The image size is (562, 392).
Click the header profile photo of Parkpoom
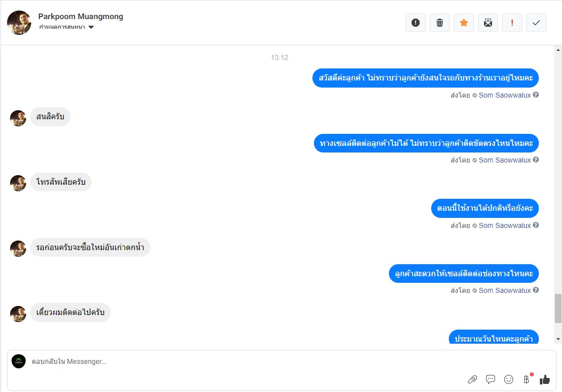pos(19,23)
